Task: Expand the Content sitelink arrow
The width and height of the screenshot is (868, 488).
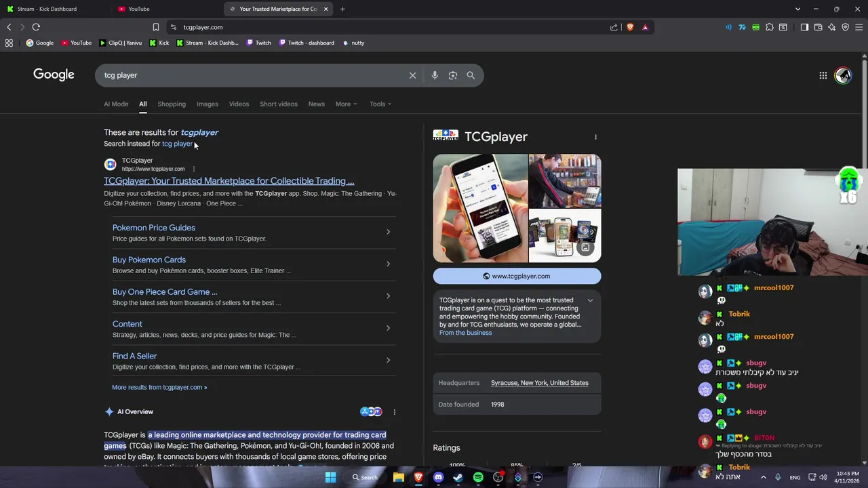Action: coord(388,328)
